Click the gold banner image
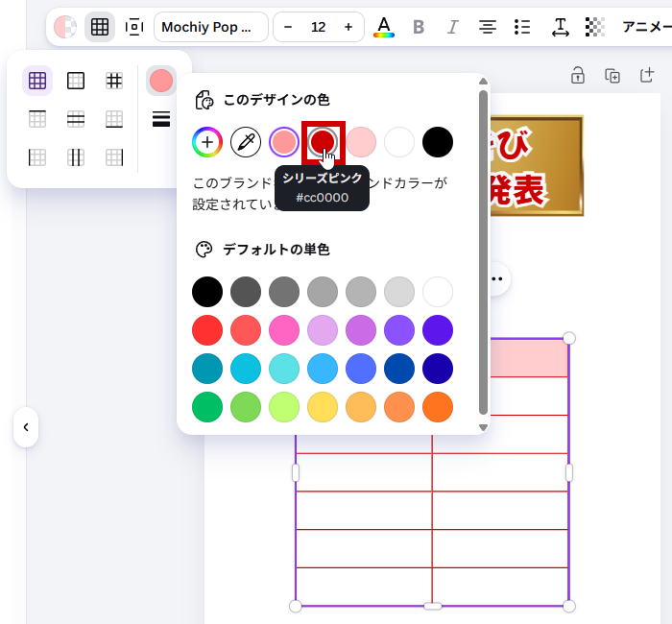672x624 pixels. 537,165
